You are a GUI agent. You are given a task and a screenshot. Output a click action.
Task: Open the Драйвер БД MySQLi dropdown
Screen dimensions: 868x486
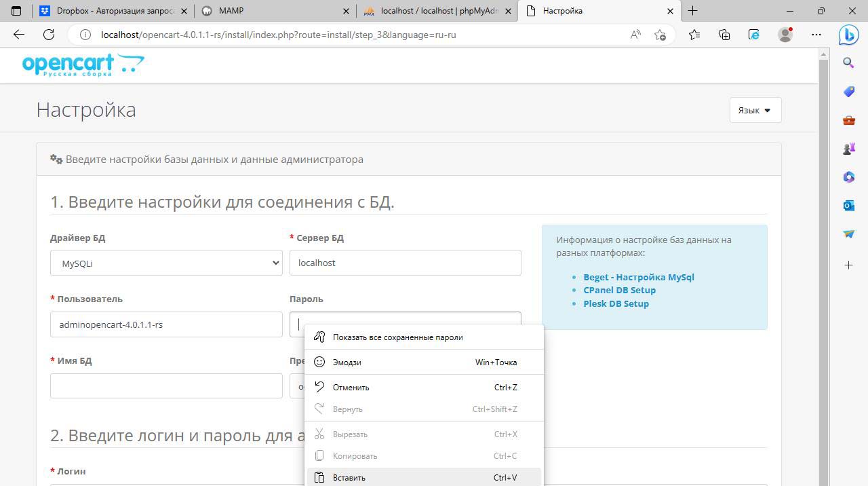point(166,263)
